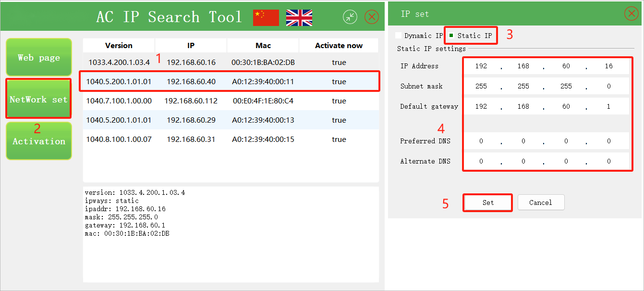Click the first octet of Preferred DNS
The height and width of the screenshot is (291, 644).
coord(481,141)
